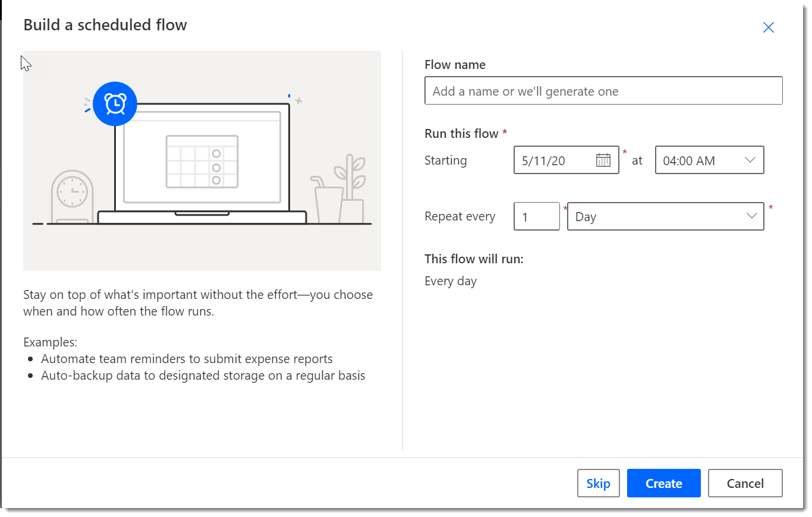Open the start time combo box

pyautogui.click(x=709, y=160)
